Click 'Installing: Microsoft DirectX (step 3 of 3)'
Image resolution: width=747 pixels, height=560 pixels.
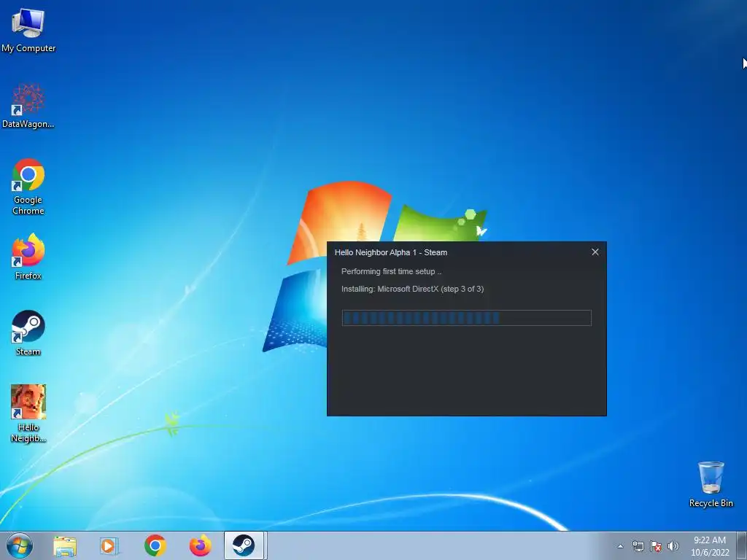413,289
